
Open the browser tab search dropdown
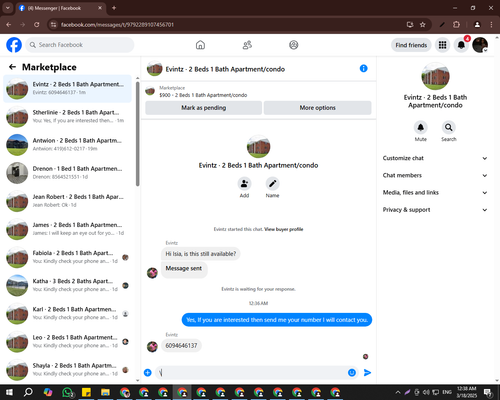[x=8, y=8]
